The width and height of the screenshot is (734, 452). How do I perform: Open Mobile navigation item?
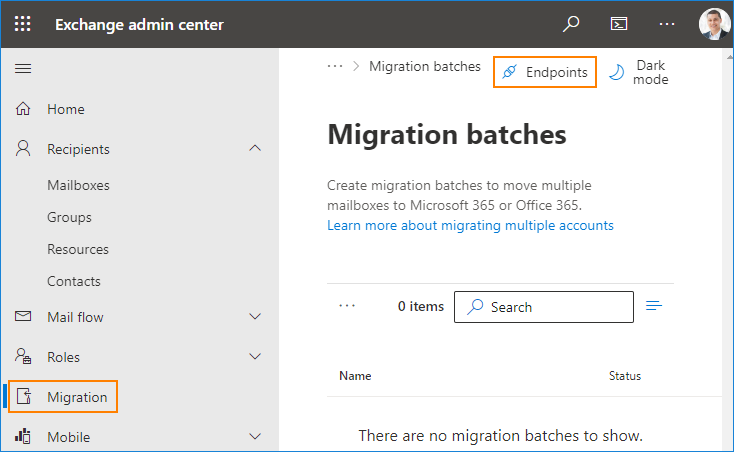pos(68,437)
